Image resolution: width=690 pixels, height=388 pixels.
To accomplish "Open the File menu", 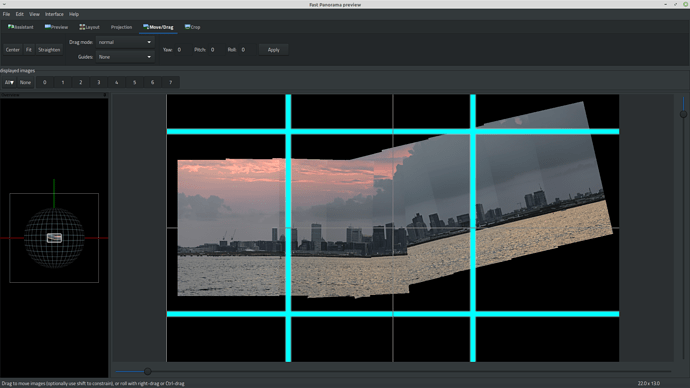I will coord(6,14).
